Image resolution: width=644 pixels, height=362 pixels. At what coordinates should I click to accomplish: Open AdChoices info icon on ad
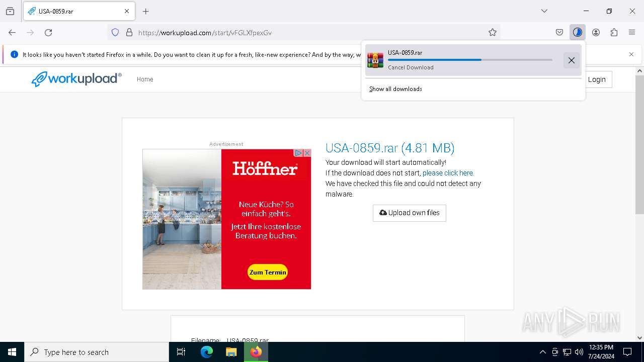(x=298, y=153)
